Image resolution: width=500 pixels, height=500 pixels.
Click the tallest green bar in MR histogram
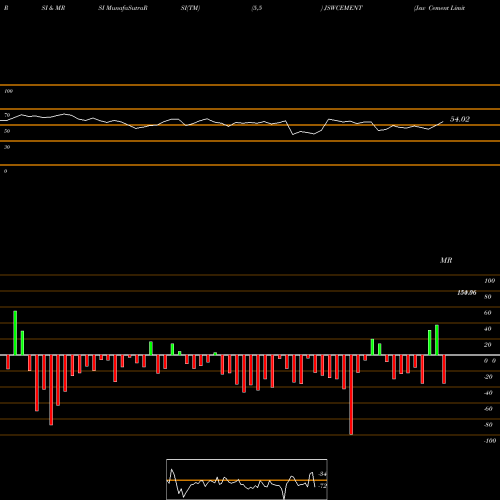click(15, 333)
